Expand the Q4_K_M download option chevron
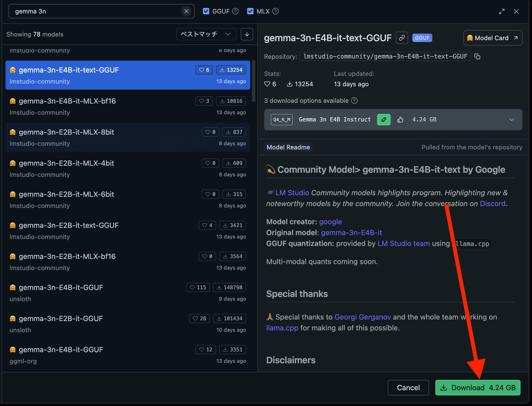This screenshot has height=406, width=532. coord(511,120)
